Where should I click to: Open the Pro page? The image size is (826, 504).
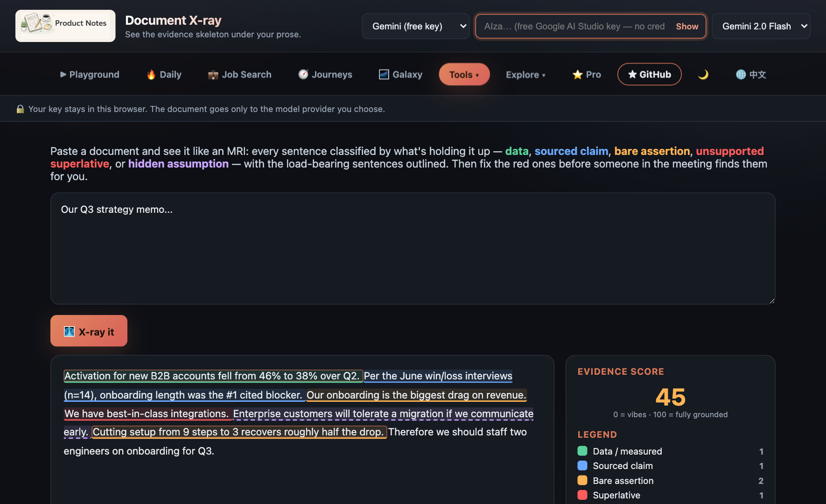pyautogui.click(x=587, y=75)
